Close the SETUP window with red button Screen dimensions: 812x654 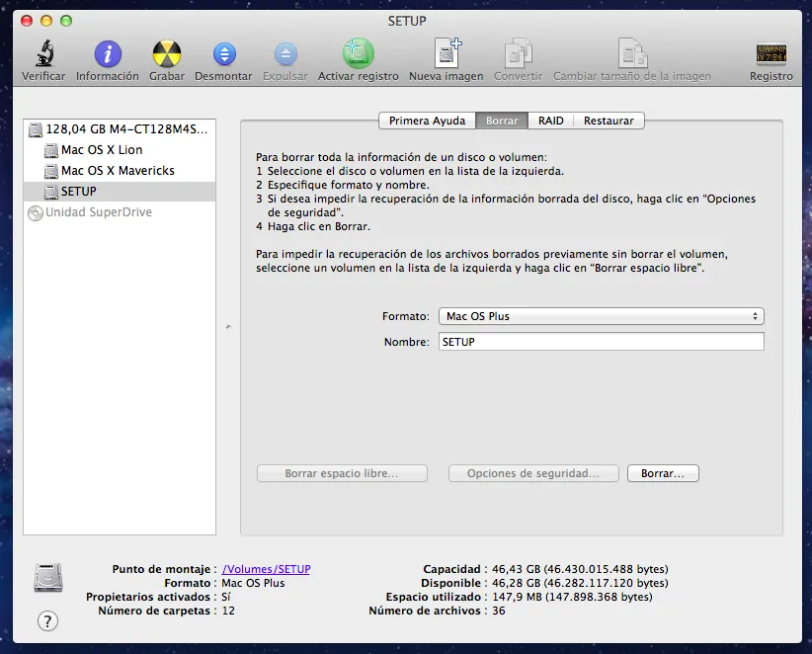click(27, 21)
